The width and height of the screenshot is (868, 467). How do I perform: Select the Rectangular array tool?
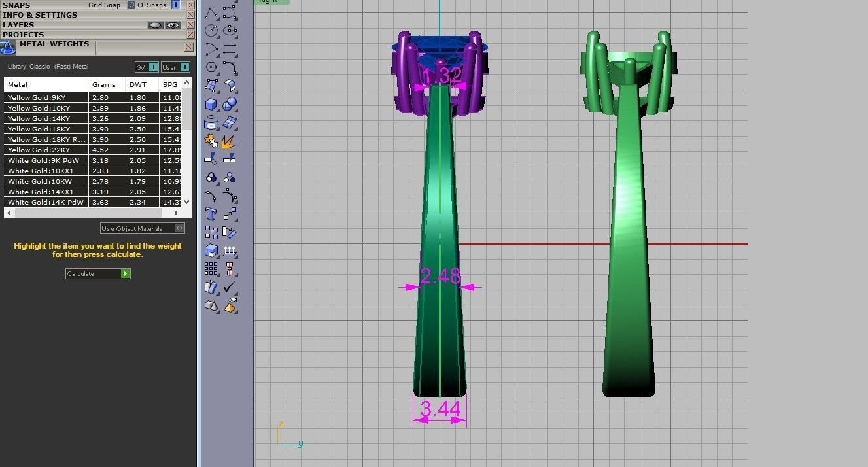(x=212, y=268)
